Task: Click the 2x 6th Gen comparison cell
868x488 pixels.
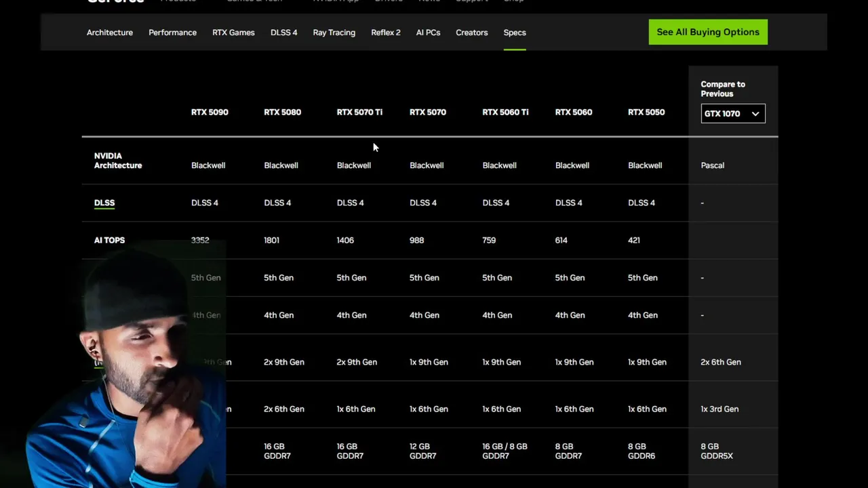Action: pos(721,362)
